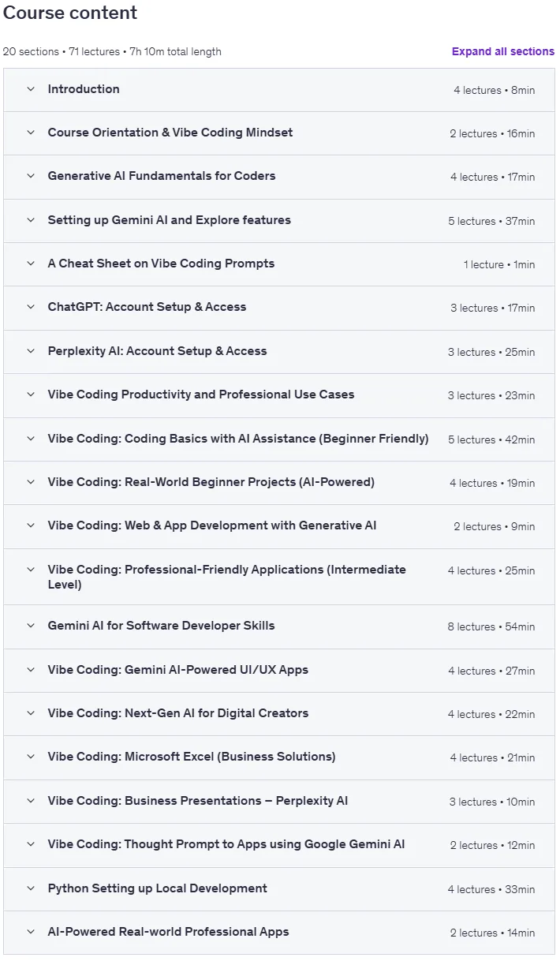This screenshot has width=560, height=961.
Task: Expand the Introduction section chevron
Action: coord(31,89)
